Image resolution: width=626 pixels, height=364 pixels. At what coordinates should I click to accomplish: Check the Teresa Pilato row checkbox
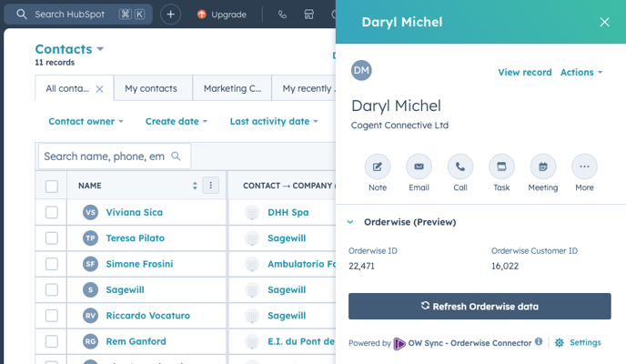click(x=52, y=238)
